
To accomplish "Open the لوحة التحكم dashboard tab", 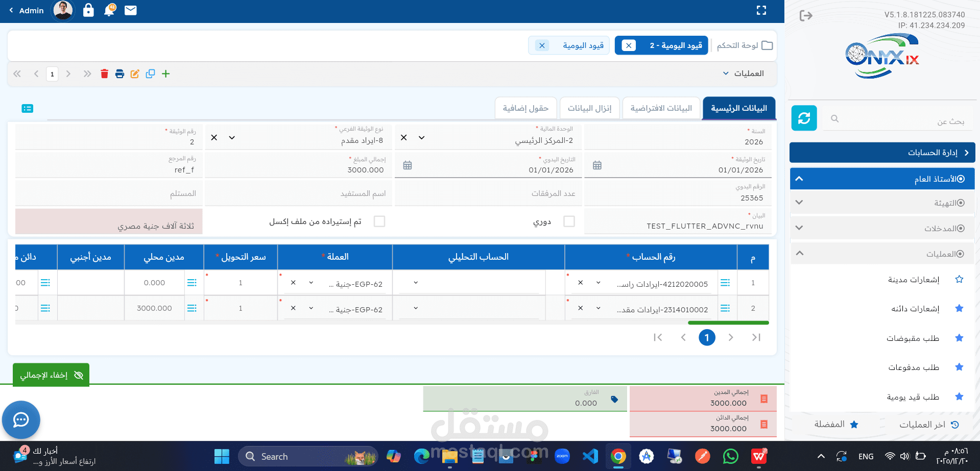I will point(745,45).
